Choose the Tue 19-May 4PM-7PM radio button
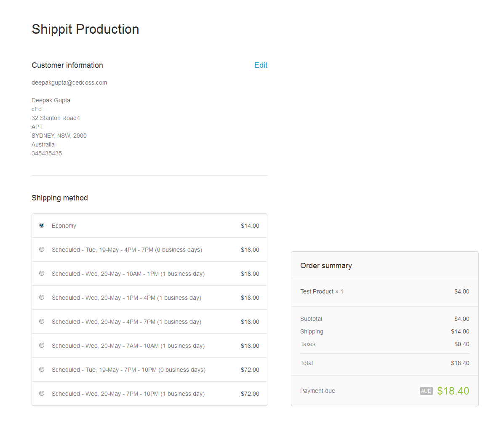Screen dimensions: 504x424 coord(42,249)
